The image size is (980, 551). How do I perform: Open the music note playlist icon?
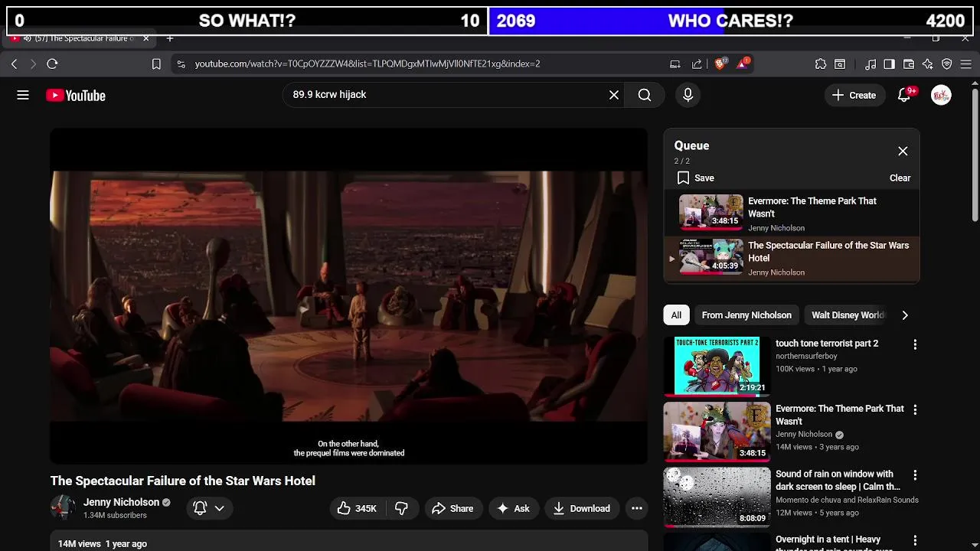[871, 64]
